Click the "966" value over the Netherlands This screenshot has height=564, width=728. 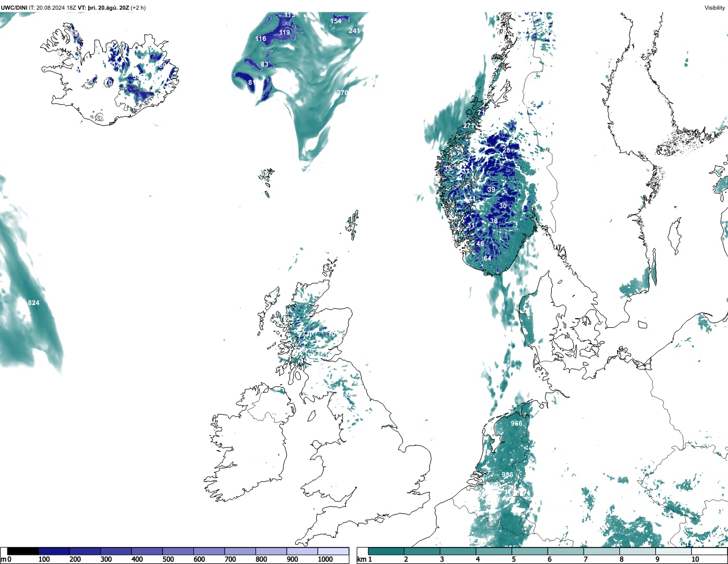(x=516, y=423)
